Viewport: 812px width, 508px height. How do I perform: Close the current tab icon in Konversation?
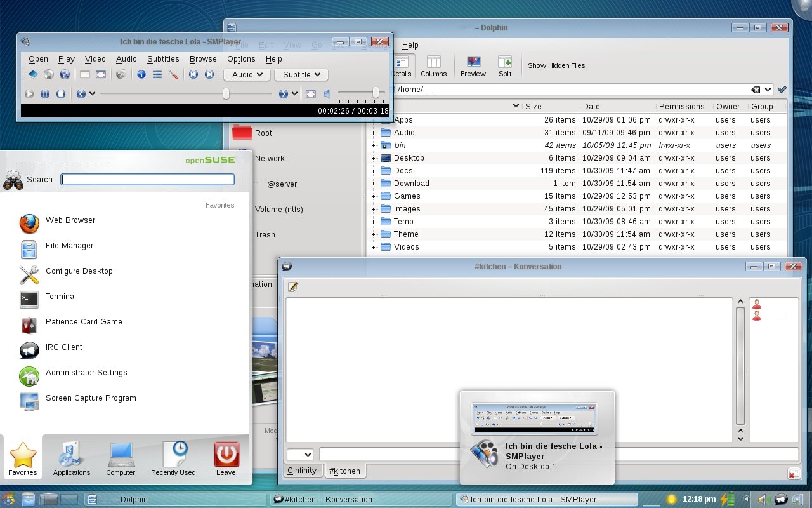coord(793,474)
